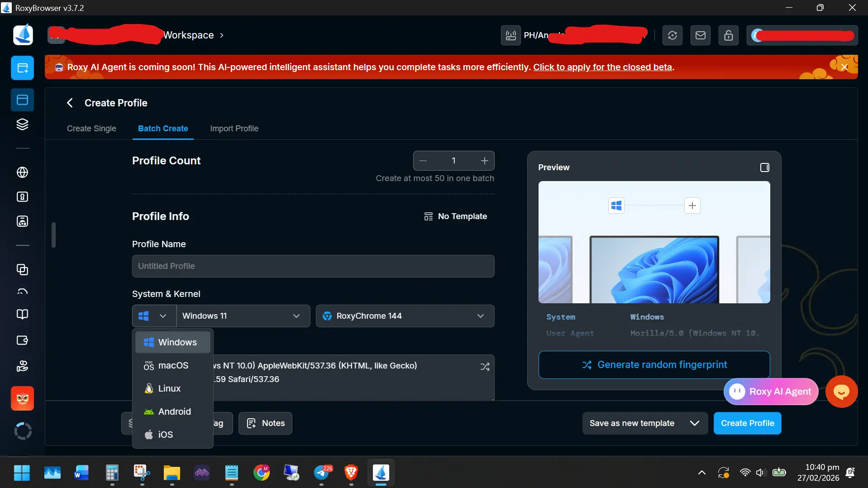Go back with the Create Profile arrow

click(70, 103)
